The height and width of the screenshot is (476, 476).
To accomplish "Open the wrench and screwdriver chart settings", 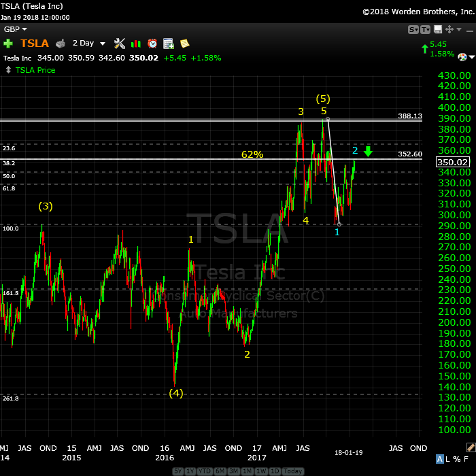I will 119,44.
